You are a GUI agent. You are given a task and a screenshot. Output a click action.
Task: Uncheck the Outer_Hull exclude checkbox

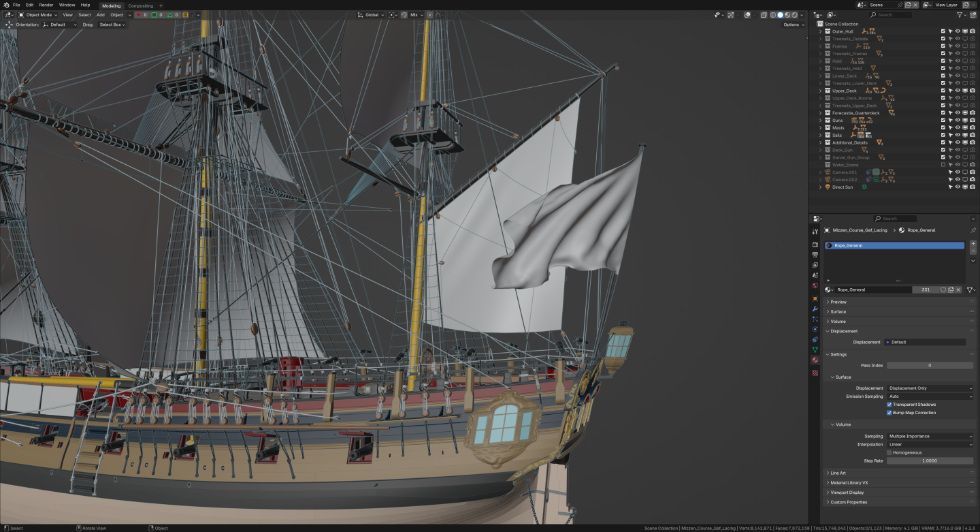tap(943, 31)
